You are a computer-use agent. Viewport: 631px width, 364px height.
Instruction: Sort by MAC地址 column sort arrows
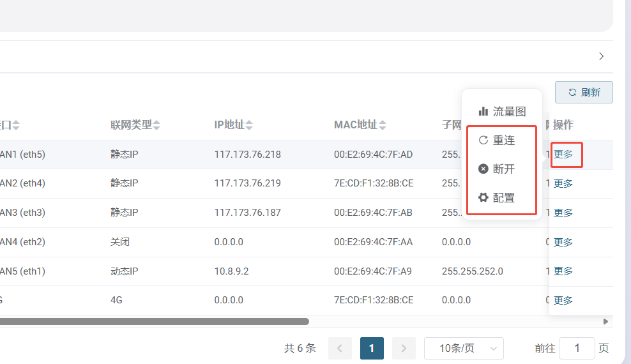point(383,125)
